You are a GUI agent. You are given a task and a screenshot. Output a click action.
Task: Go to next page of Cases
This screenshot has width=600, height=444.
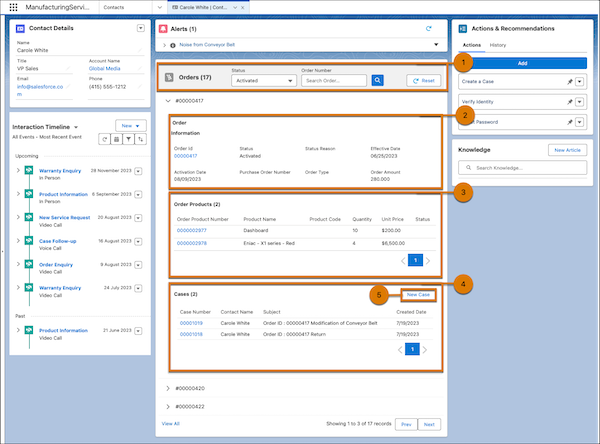[425, 349]
